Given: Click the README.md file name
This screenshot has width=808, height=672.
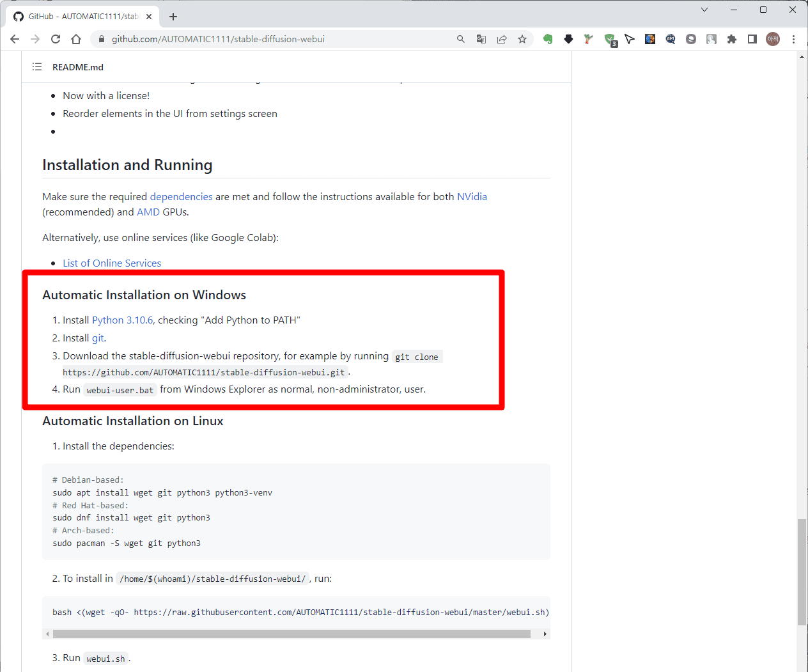Looking at the screenshot, I should tap(78, 67).
